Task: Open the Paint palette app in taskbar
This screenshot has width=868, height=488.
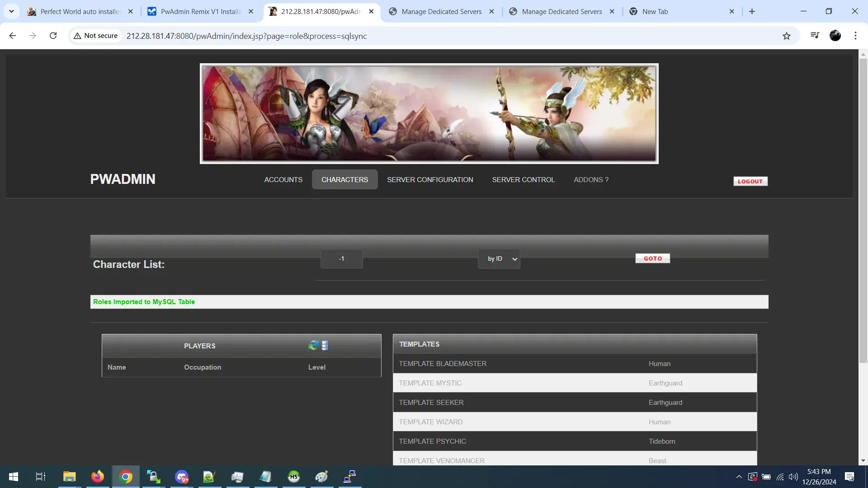Action: pyautogui.click(x=321, y=477)
